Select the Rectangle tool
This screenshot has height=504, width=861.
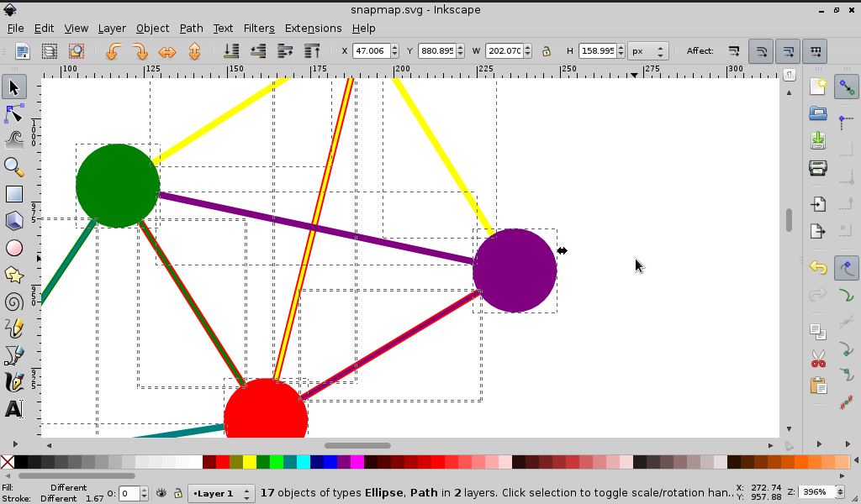(13, 194)
